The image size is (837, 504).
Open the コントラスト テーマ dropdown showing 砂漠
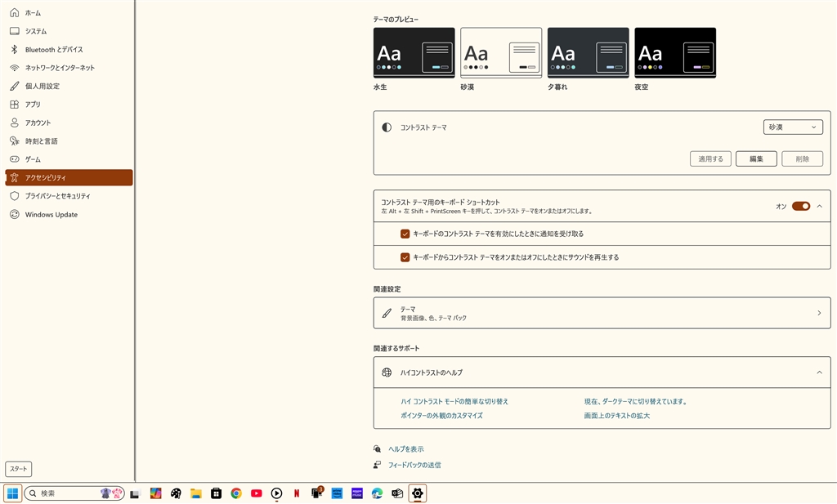(x=792, y=127)
